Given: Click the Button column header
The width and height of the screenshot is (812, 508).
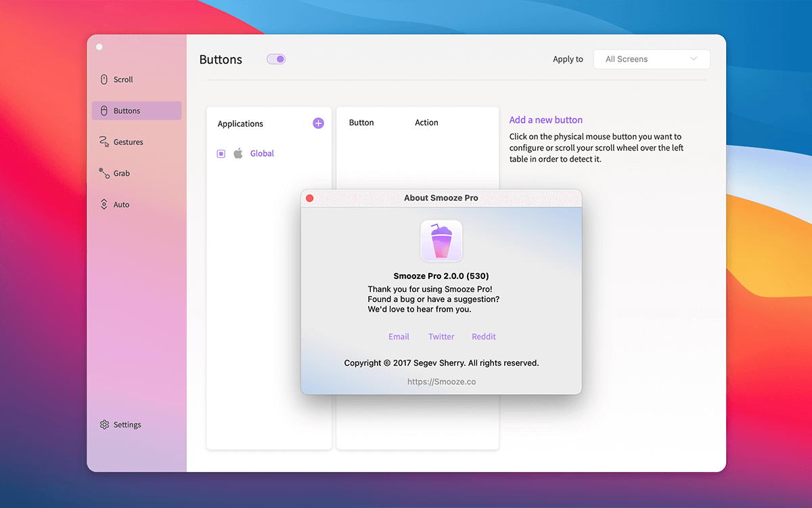Looking at the screenshot, I should [361, 123].
